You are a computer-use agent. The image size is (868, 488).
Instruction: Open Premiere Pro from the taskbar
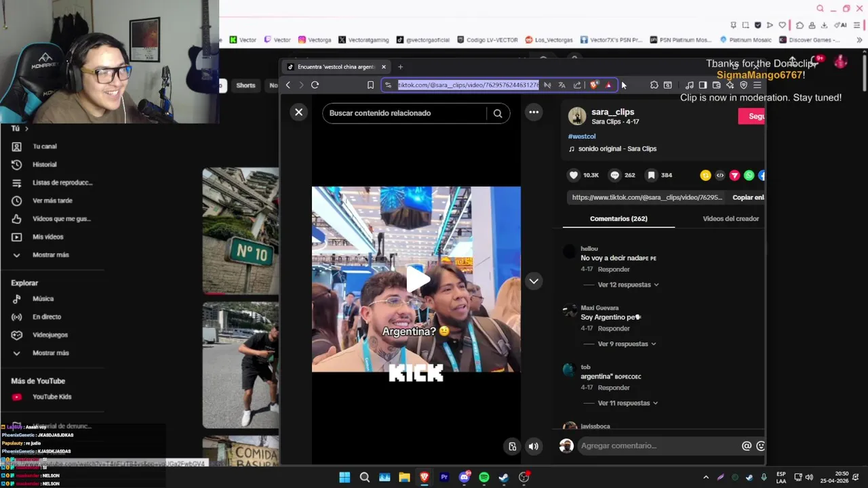(444, 477)
